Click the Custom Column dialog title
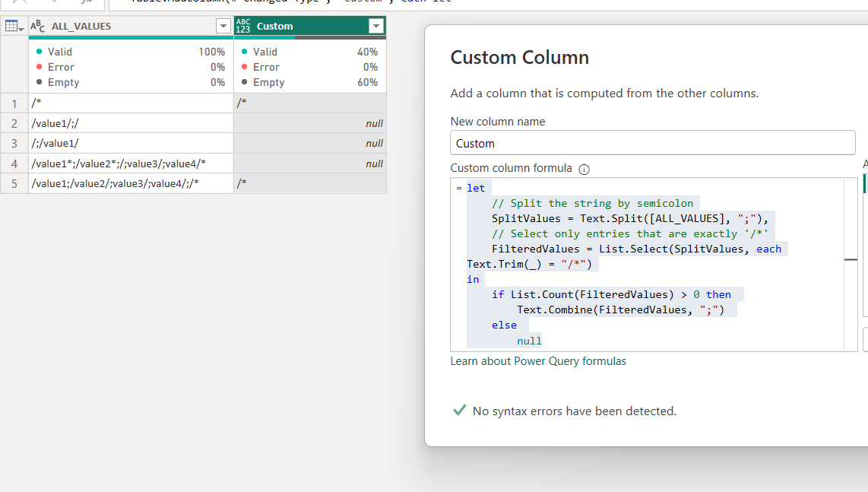The image size is (868, 492). click(x=520, y=58)
